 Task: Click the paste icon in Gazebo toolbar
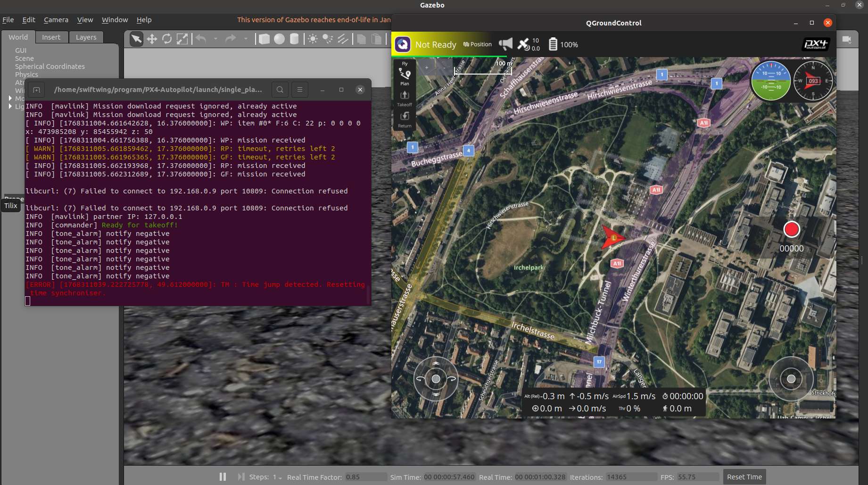376,39
